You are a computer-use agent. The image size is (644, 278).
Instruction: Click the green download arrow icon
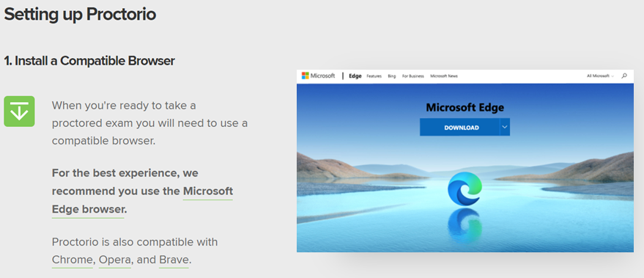point(19,111)
